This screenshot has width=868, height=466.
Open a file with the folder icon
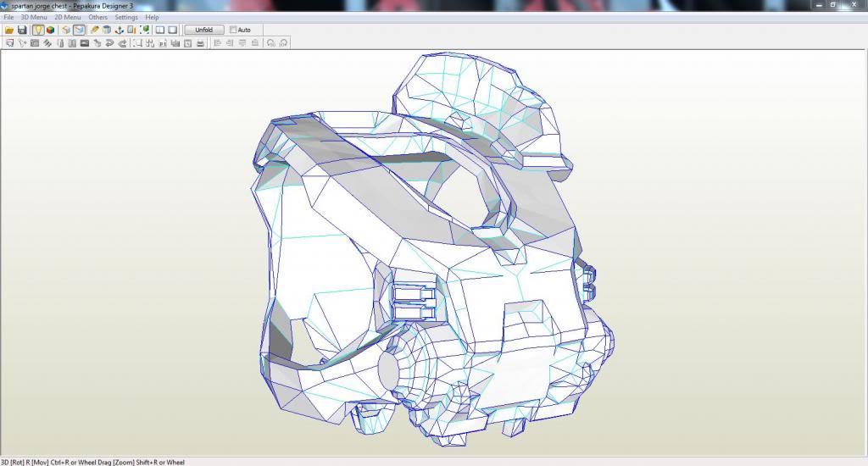pos(9,30)
